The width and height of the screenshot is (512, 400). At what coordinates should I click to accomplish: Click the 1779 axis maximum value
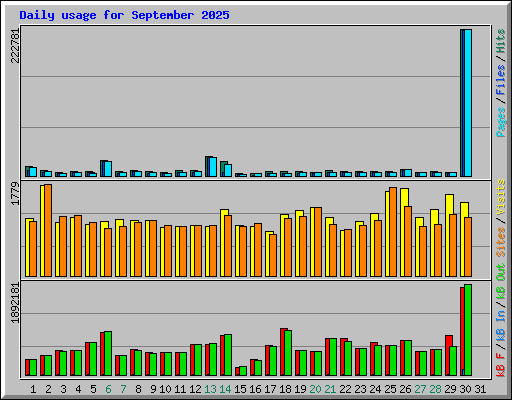(15, 194)
